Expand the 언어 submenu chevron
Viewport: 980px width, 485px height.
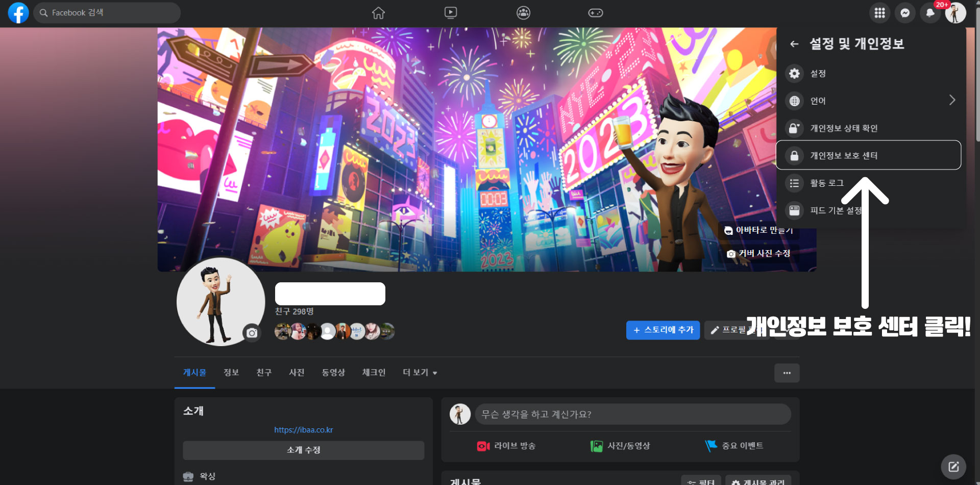[952, 101]
